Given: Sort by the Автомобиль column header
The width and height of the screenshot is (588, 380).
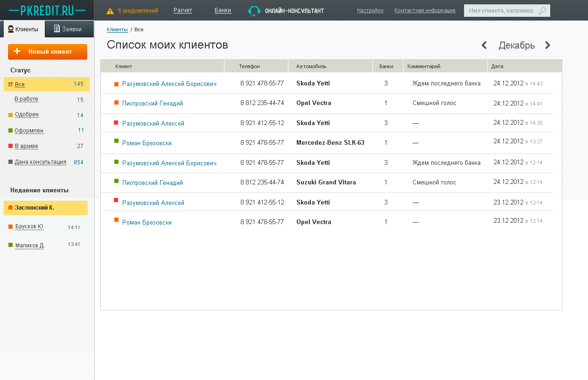Looking at the screenshot, I should coord(311,66).
